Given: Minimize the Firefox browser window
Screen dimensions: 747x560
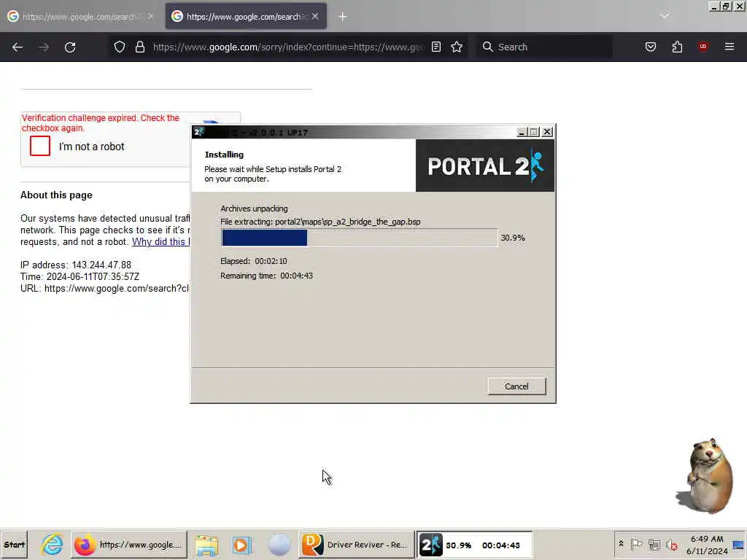Looking at the screenshot, I should click(714, 7).
